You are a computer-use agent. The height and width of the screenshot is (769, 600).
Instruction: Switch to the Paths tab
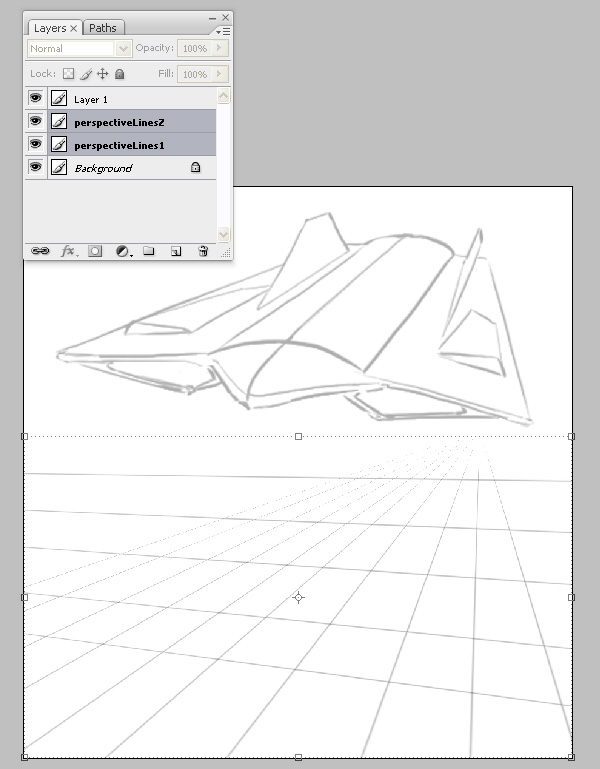(x=103, y=28)
